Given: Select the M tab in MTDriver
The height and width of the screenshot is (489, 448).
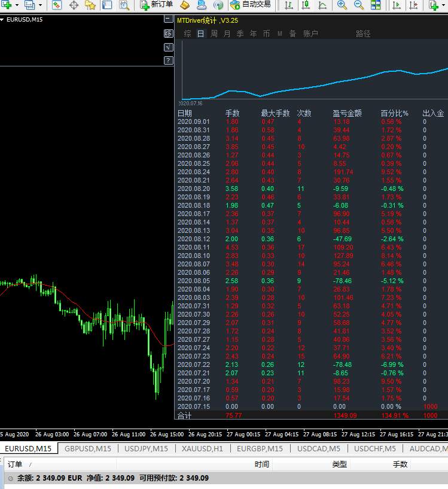Looking at the screenshot, I should click(x=280, y=34).
